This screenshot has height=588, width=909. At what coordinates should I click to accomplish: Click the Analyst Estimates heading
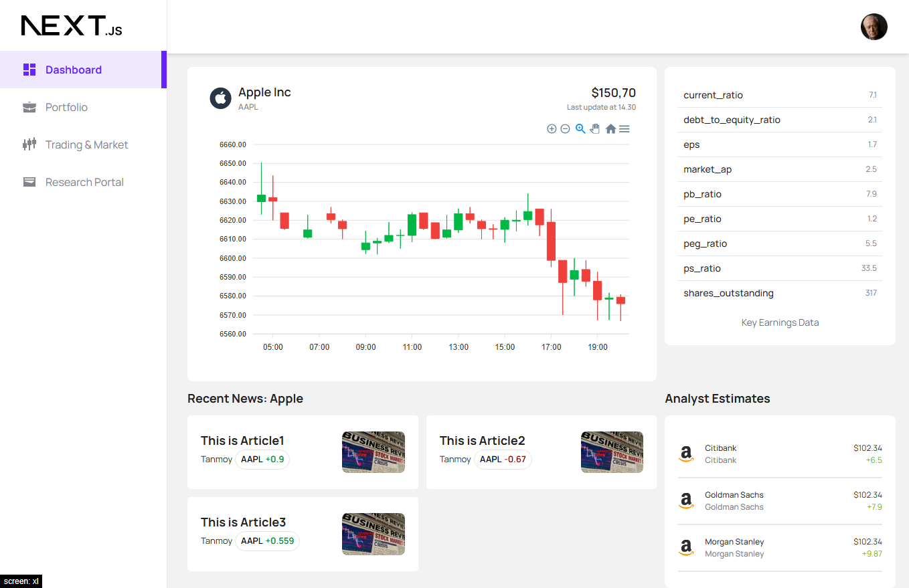718,399
